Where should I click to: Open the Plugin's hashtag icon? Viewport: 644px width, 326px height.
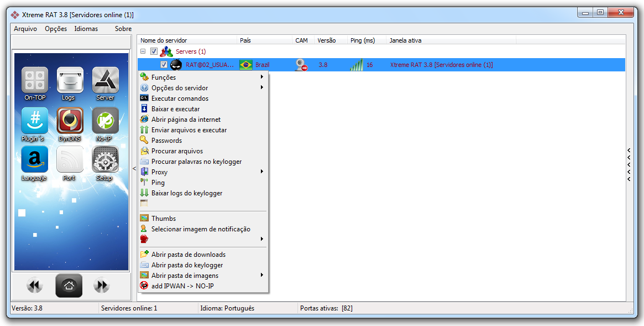(35, 121)
